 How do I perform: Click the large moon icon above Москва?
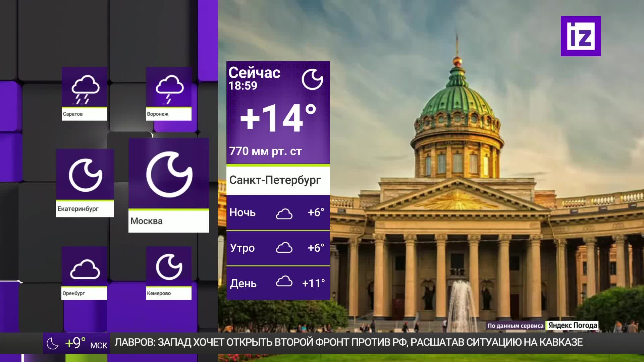click(x=169, y=174)
